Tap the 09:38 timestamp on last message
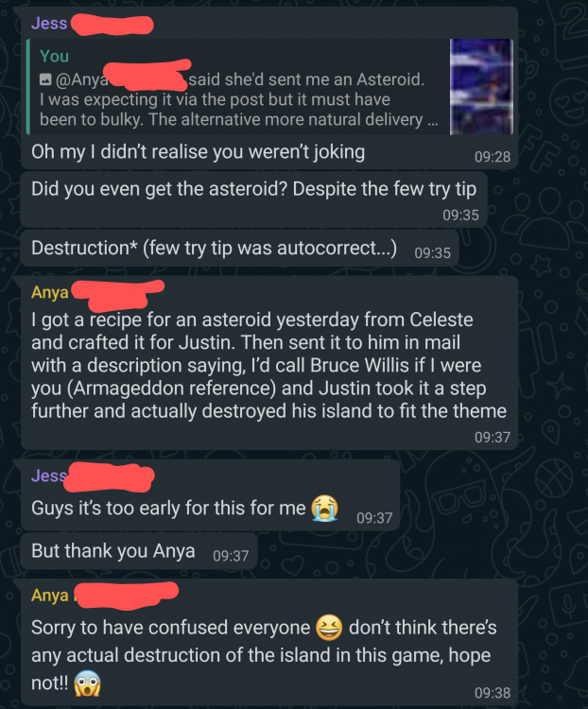 (x=493, y=693)
